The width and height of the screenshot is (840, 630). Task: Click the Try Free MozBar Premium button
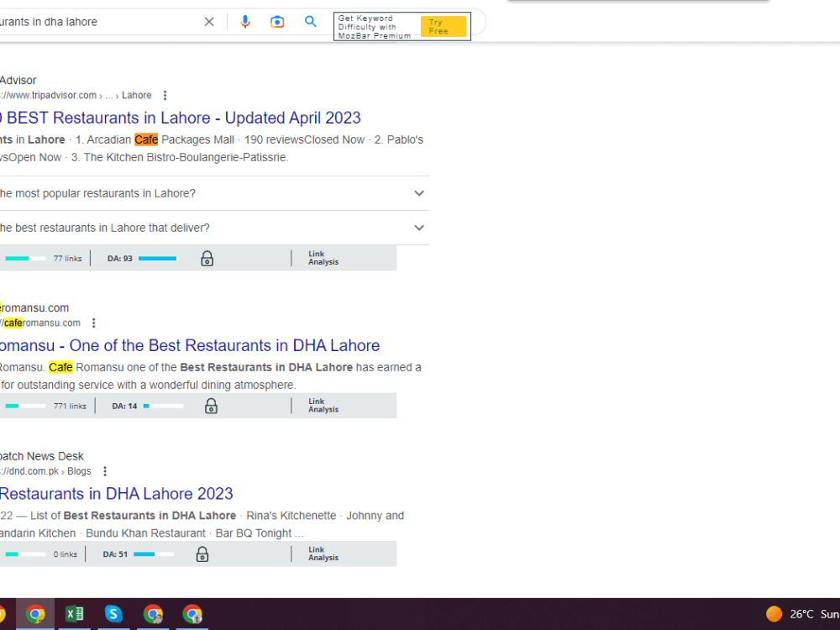[x=443, y=26]
